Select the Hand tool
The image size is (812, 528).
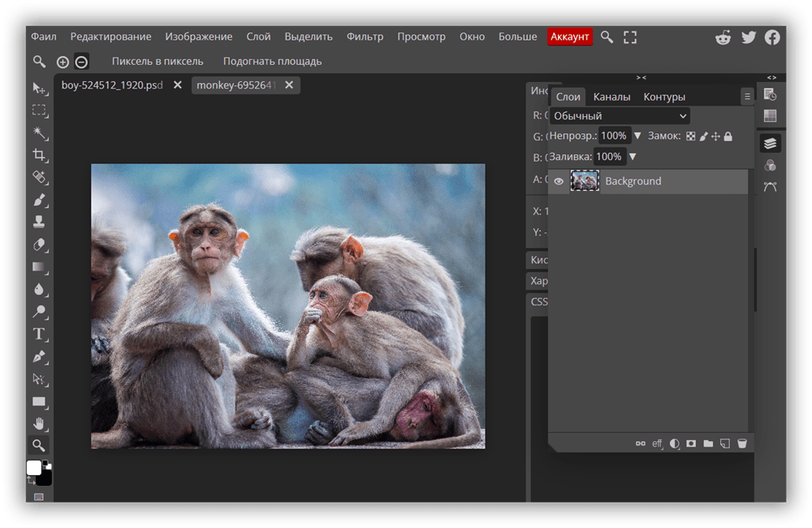(x=39, y=423)
